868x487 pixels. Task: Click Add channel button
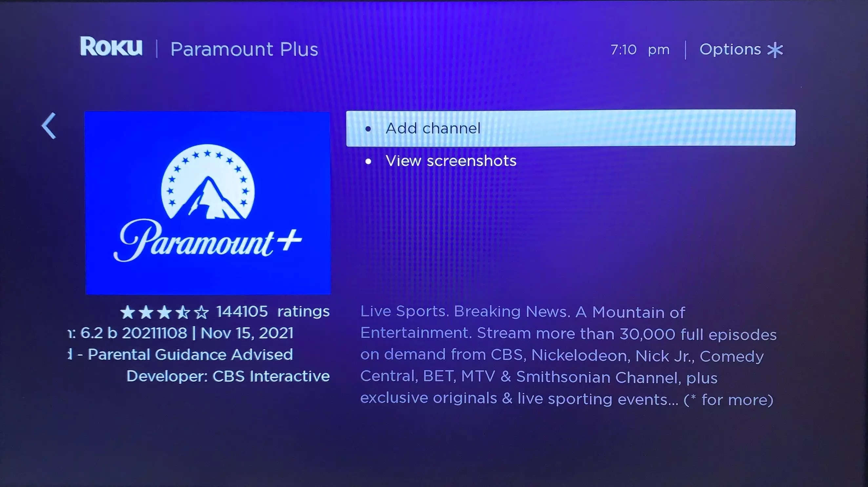pos(571,127)
